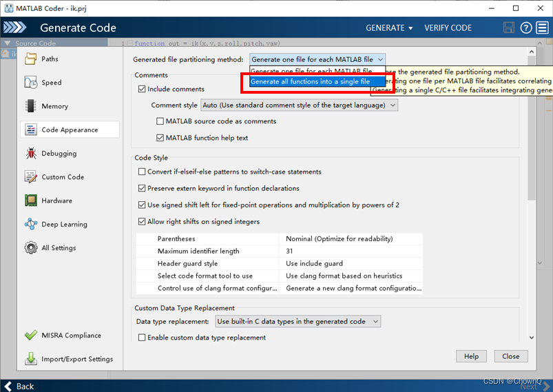Click the GENERATE button label

pos(385,28)
